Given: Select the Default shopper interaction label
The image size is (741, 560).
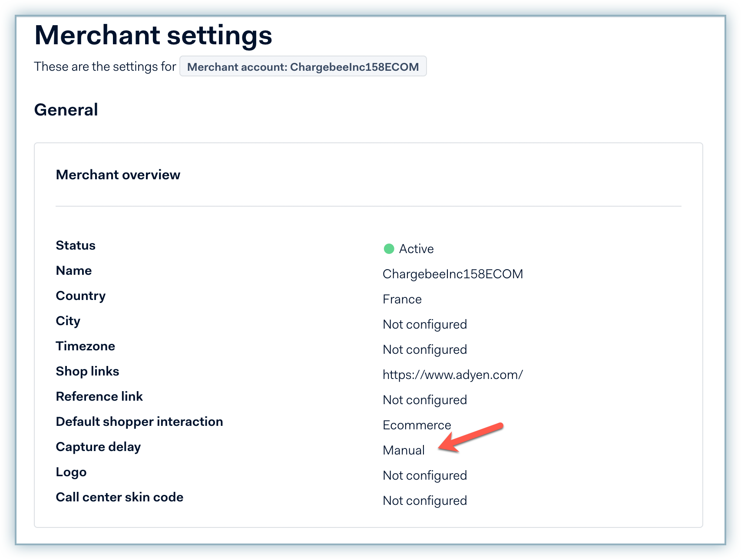Looking at the screenshot, I should (x=139, y=422).
